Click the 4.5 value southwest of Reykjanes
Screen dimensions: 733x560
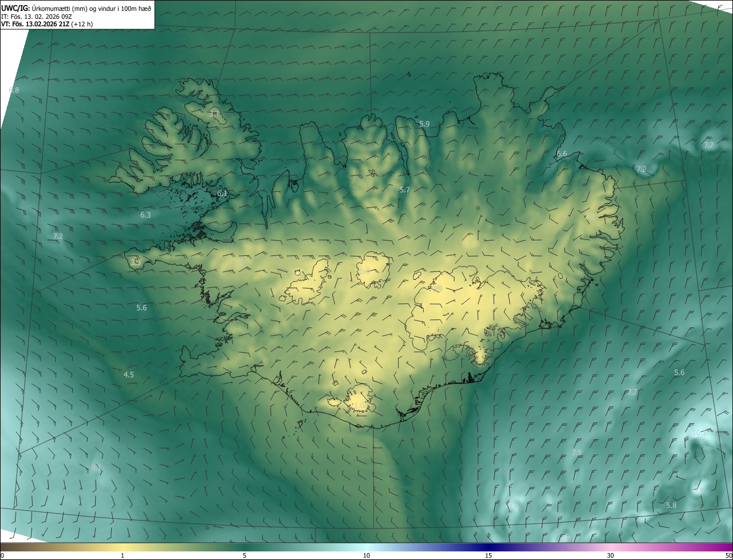[129, 375]
